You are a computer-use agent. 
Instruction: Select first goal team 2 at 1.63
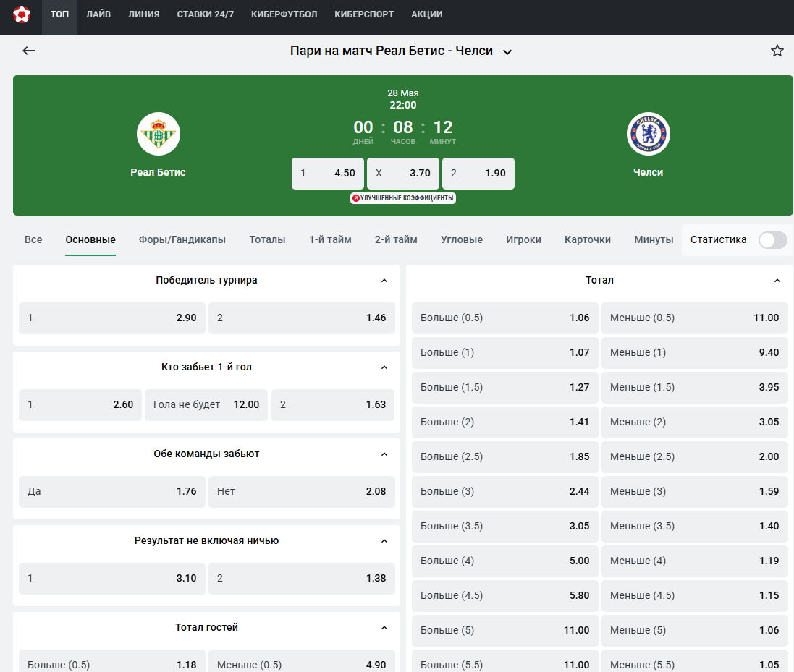coord(333,405)
